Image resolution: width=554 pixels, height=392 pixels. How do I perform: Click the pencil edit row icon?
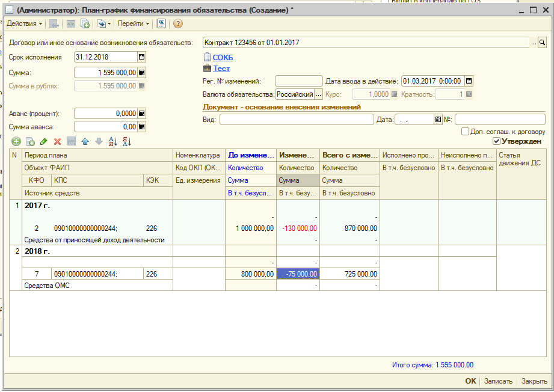pyautogui.click(x=43, y=141)
